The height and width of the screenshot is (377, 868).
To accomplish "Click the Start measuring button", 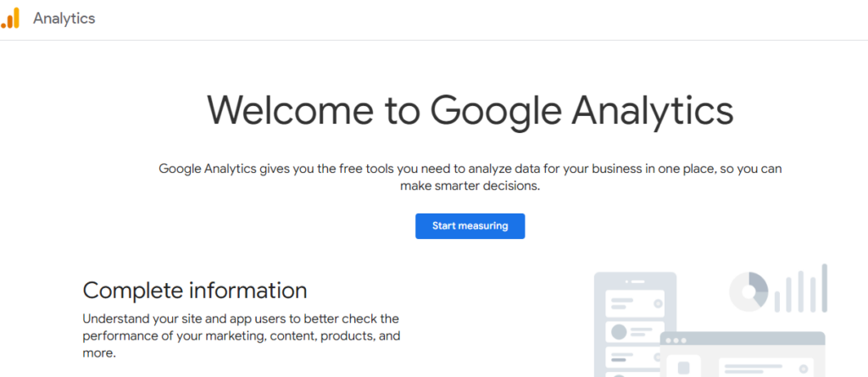I will point(470,226).
